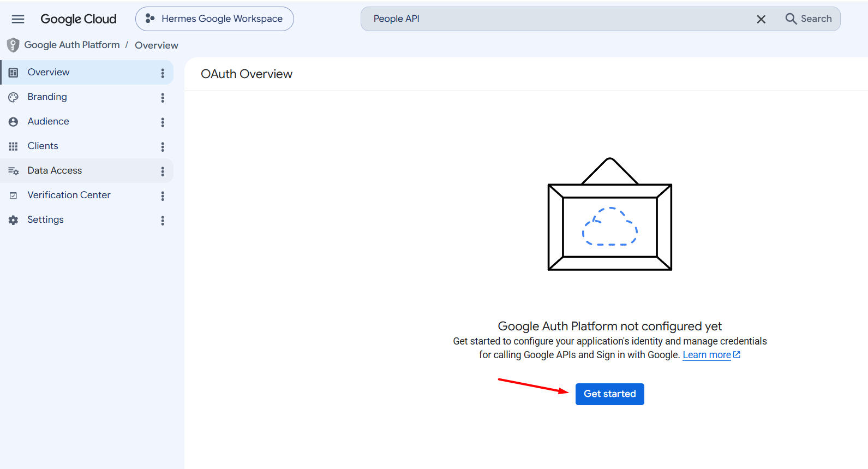Select Settings in the sidebar
868x469 pixels.
coord(87,219)
